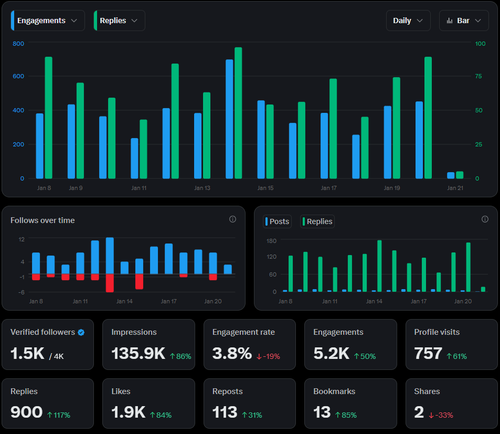Image resolution: width=500 pixels, height=434 pixels.
Task: Select the Profile visits card
Action: click(452, 344)
